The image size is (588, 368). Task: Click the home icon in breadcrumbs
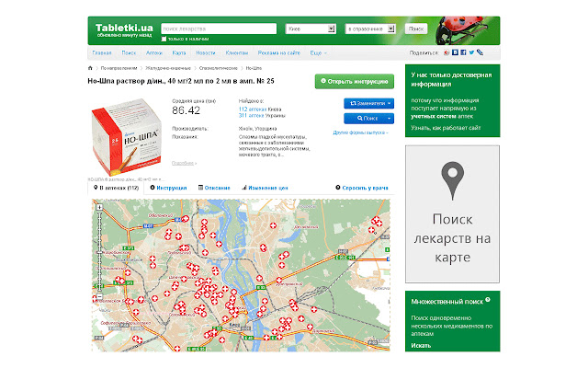click(x=90, y=68)
